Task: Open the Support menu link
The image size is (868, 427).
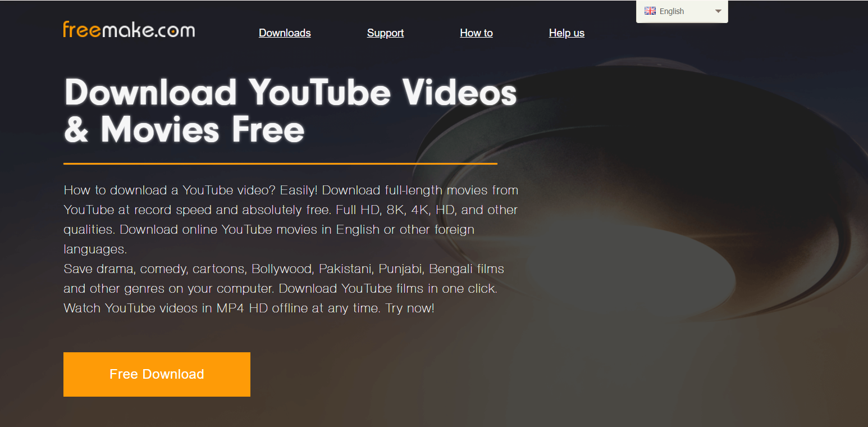Action: pos(385,33)
